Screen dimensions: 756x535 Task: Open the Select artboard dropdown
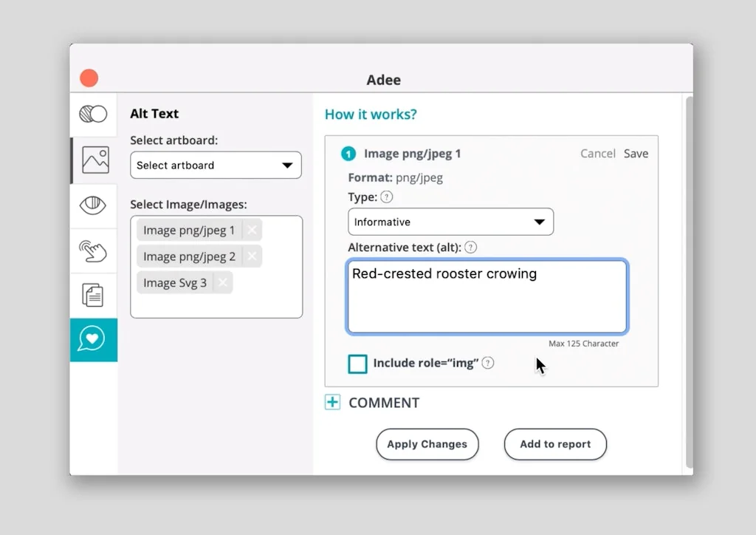(x=216, y=166)
